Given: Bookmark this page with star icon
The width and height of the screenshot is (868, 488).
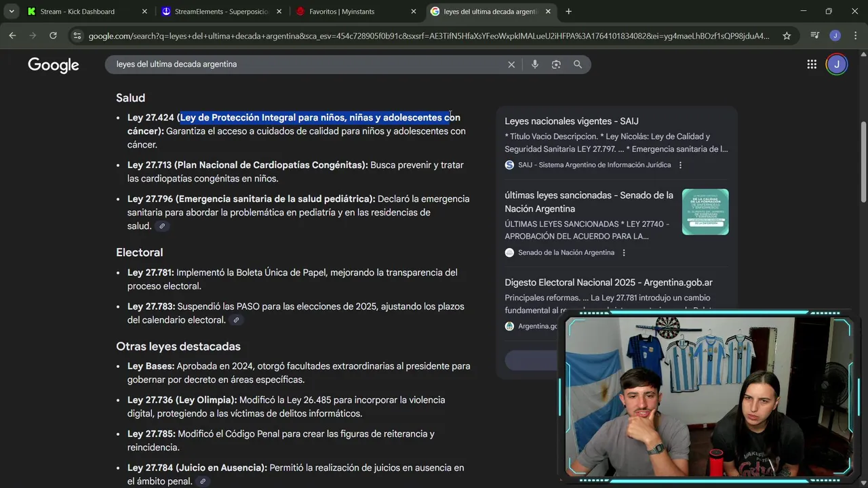Looking at the screenshot, I should pyautogui.click(x=787, y=36).
